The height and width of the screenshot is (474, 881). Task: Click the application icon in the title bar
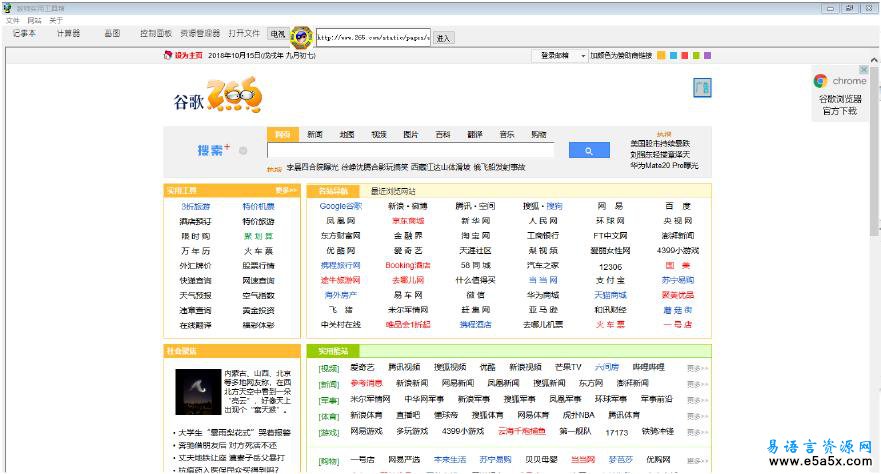tap(7, 8)
